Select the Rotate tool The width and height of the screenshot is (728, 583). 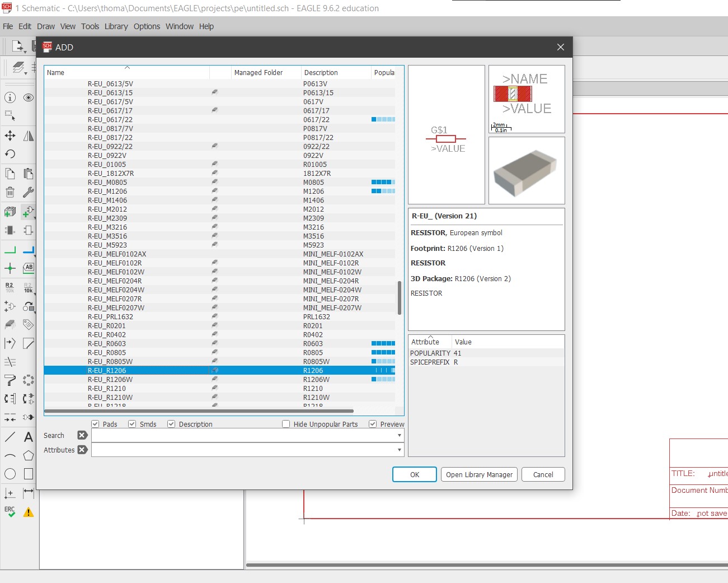pyautogui.click(x=10, y=154)
